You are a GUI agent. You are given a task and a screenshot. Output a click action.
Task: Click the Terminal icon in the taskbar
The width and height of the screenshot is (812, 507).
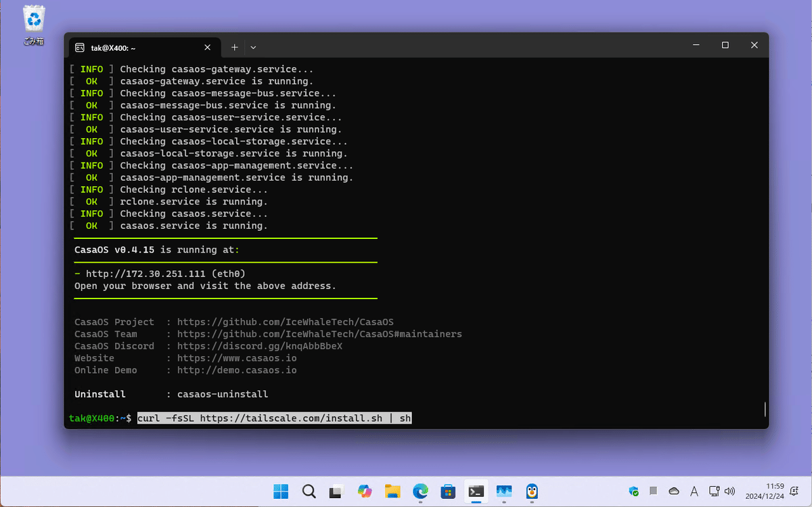476,491
